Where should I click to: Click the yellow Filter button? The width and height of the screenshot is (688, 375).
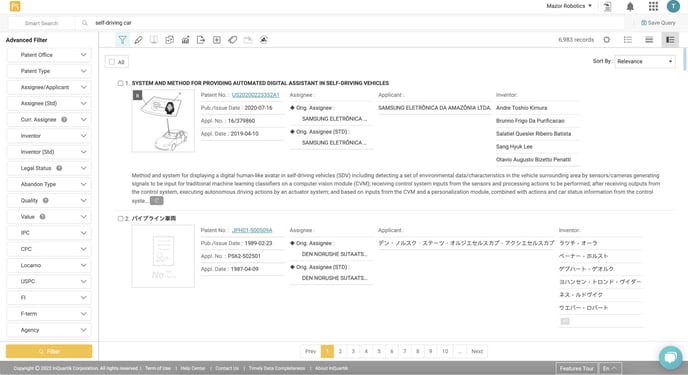(x=49, y=351)
